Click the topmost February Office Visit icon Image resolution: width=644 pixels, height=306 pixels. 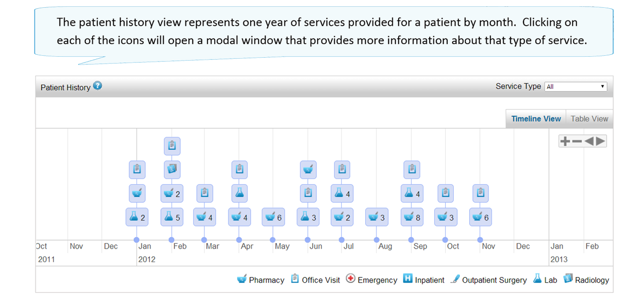[x=172, y=145]
